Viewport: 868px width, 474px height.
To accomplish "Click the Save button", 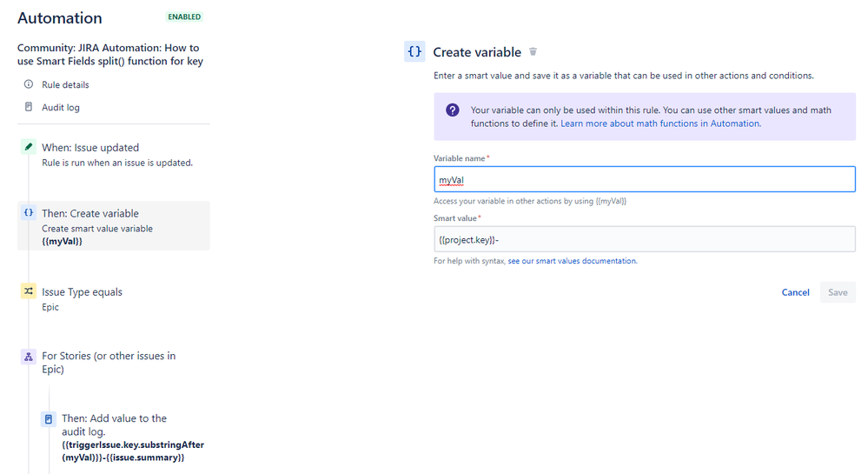I will [x=838, y=292].
